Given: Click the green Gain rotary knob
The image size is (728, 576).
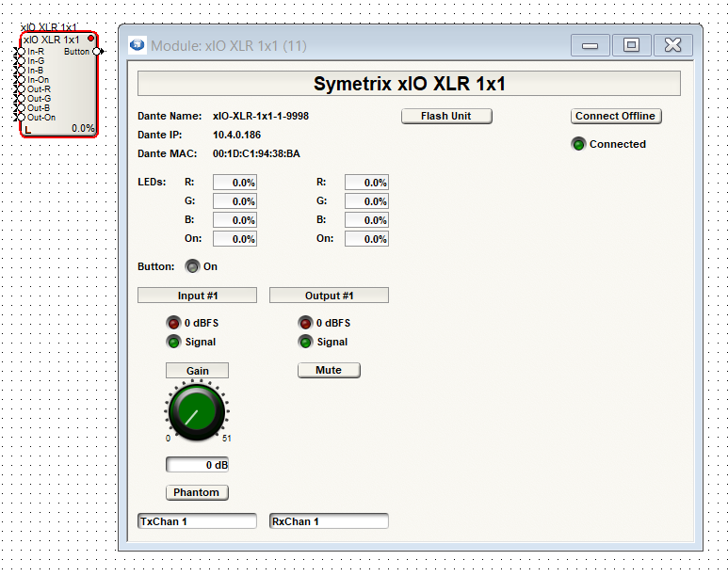Looking at the screenshot, I should tap(197, 411).
